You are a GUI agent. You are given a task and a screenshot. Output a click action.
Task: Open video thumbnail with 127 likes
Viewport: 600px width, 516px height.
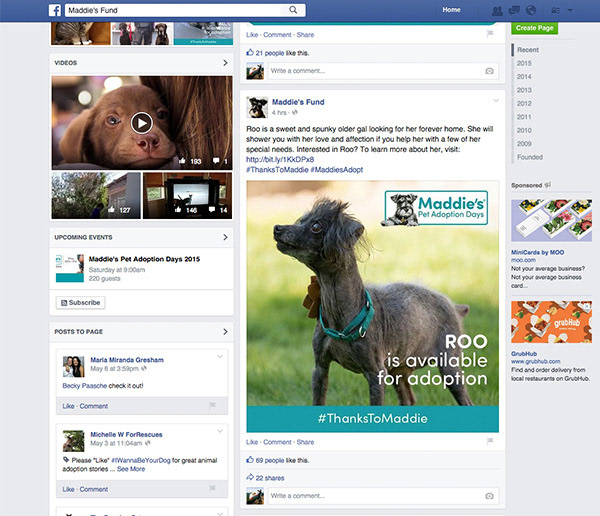click(96, 196)
